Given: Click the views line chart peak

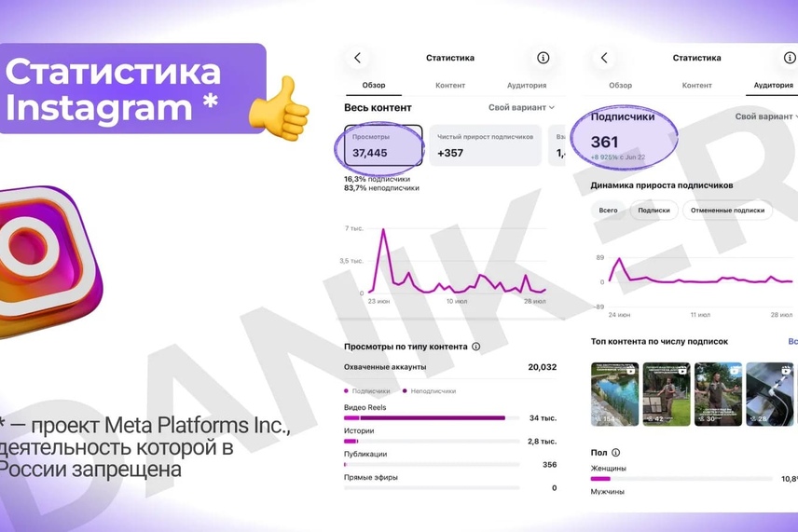Looking at the screenshot, I should 383,230.
